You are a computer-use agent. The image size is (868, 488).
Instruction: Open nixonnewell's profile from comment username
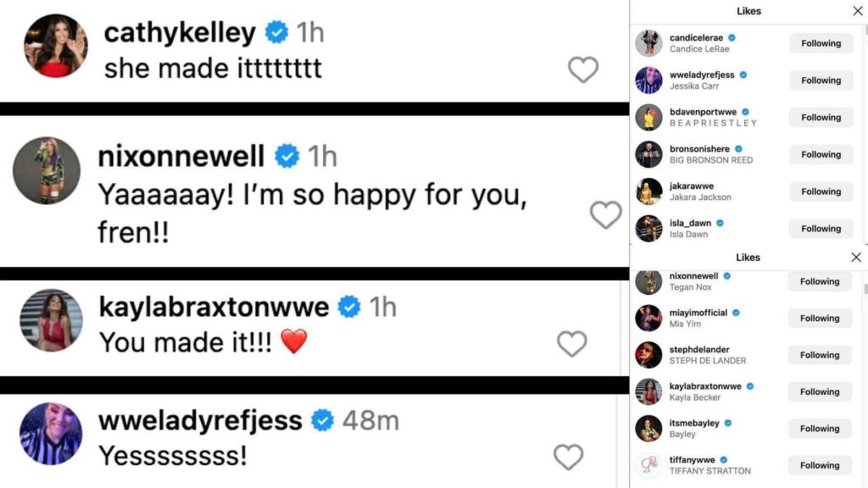coord(181,156)
